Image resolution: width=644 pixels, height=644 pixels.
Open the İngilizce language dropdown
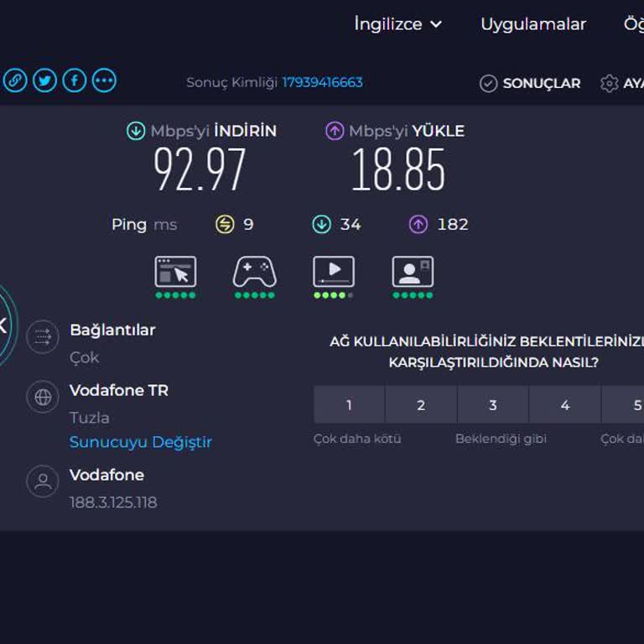(398, 24)
